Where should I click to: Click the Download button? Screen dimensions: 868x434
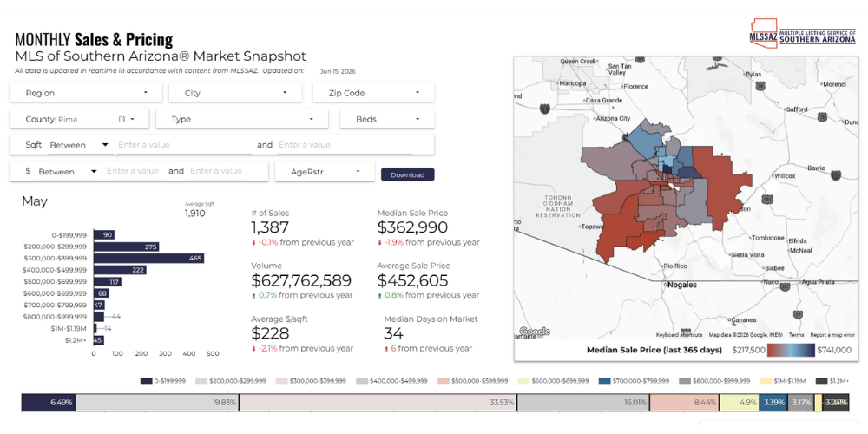[x=407, y=175]
